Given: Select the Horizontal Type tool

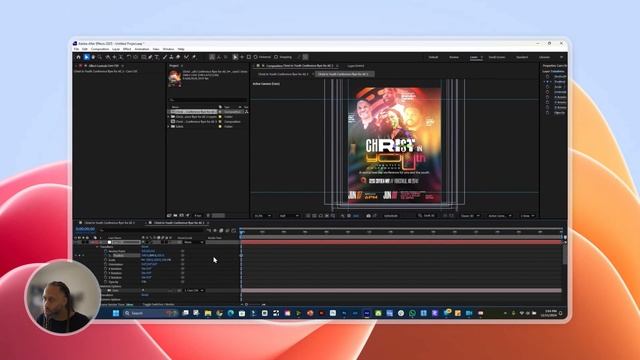Looking at the screenshot, I should click(x=157, y=57).
